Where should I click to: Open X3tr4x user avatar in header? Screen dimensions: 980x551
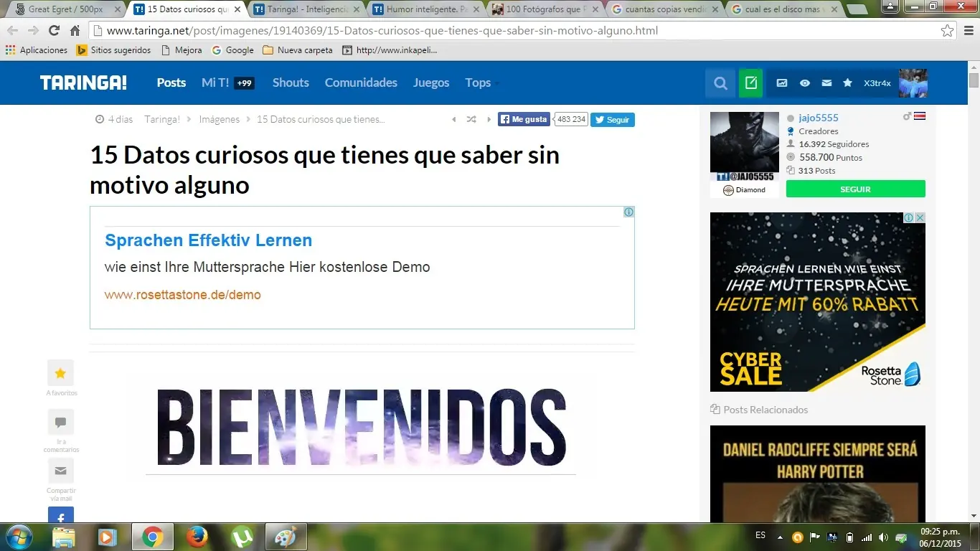pyautogui.click(x=913, y=83)
